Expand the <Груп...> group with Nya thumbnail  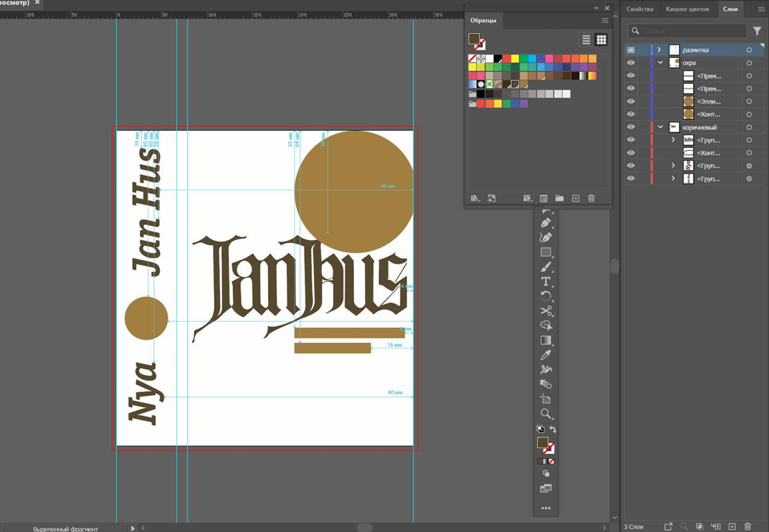point(673,166)
